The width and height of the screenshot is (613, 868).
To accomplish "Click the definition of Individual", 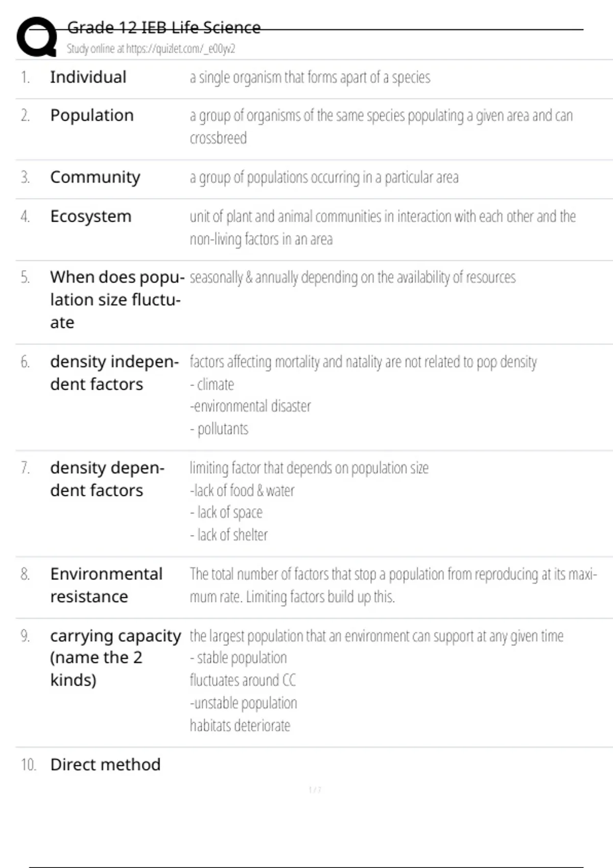I will tap(310, 78).
